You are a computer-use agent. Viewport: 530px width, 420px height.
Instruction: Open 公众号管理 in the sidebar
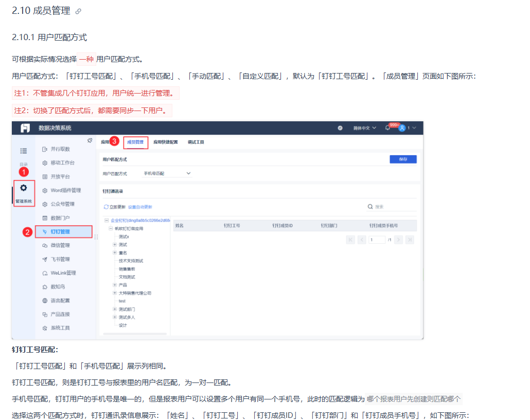click(x=62, y=204)
